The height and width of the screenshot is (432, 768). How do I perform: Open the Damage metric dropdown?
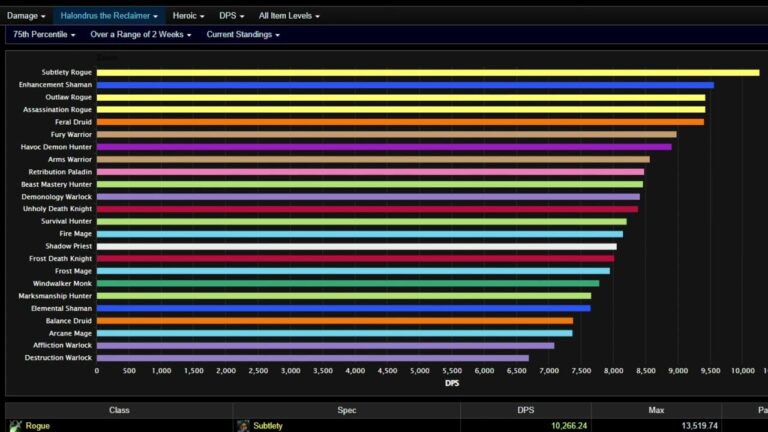(x=26, y=16)
